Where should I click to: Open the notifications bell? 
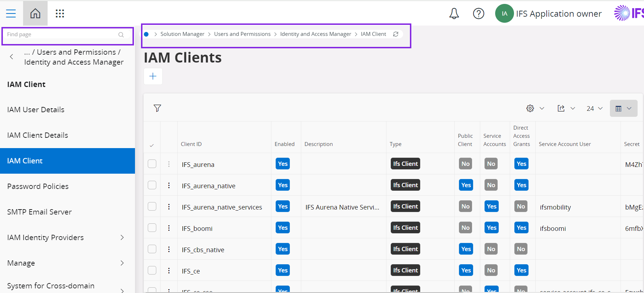pyautogui.click(x=454, y=13)
